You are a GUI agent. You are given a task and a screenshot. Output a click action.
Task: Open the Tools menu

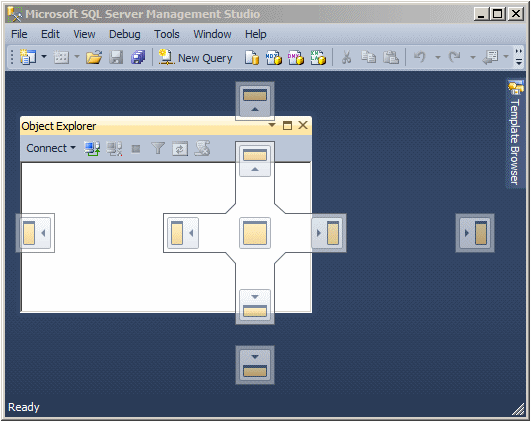coord(167,34)
